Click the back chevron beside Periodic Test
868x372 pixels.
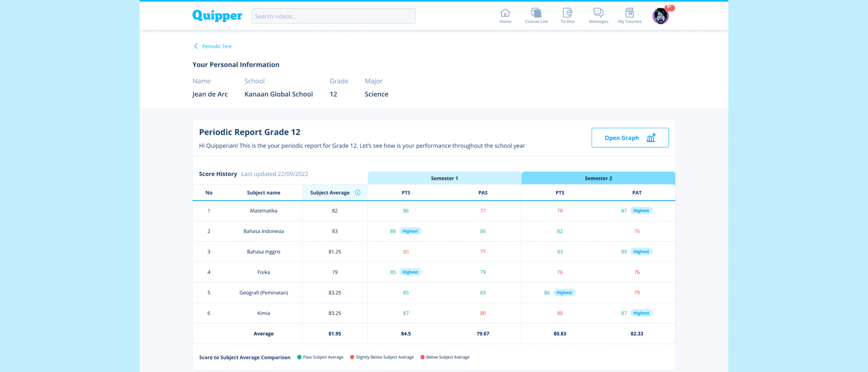coord(196,46)
